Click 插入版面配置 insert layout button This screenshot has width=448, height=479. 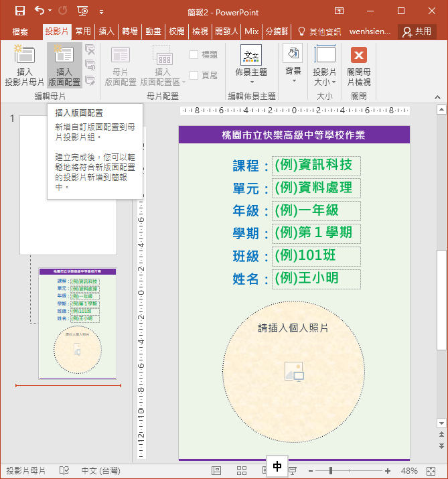pos(64,65)
